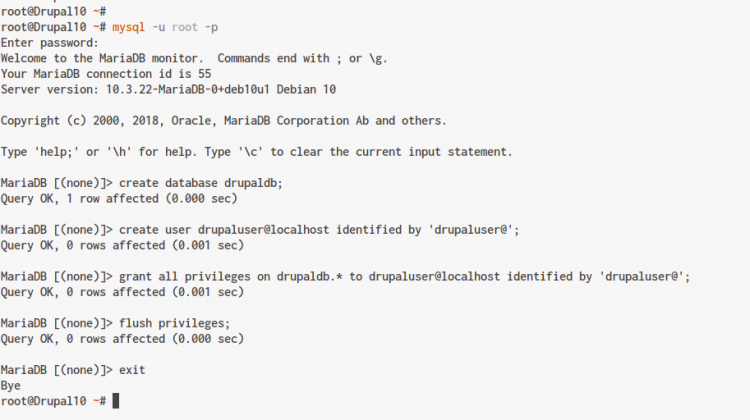The width and height of the screenshot is (750, 420).
Task: Click the terminal cursor block after the final prompt
Action: pyautogui.click(x=116, y=401)
